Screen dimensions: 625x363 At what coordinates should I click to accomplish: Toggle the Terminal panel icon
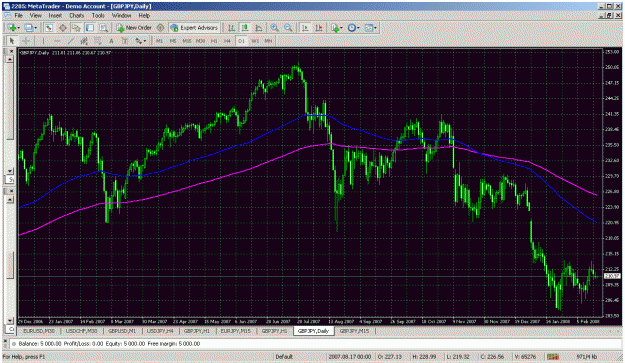90,27
